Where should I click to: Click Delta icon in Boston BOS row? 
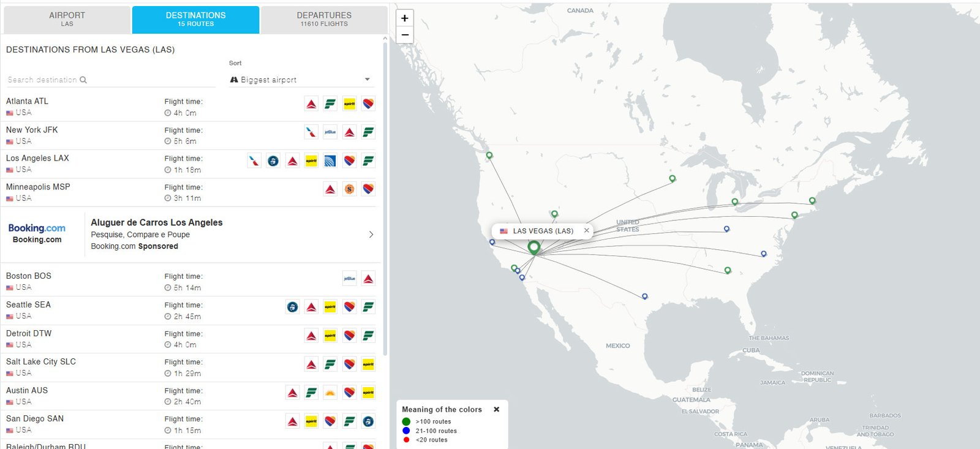click(x=368, y=278)
